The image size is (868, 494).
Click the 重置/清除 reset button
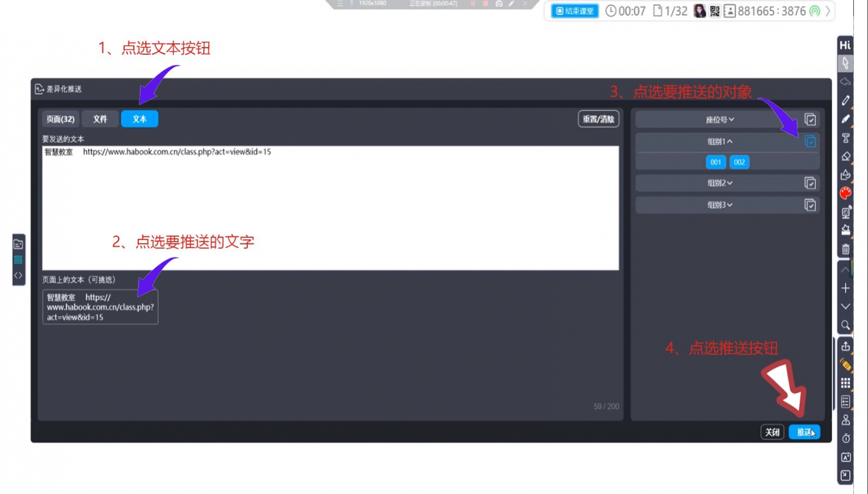tap(598, 119)
